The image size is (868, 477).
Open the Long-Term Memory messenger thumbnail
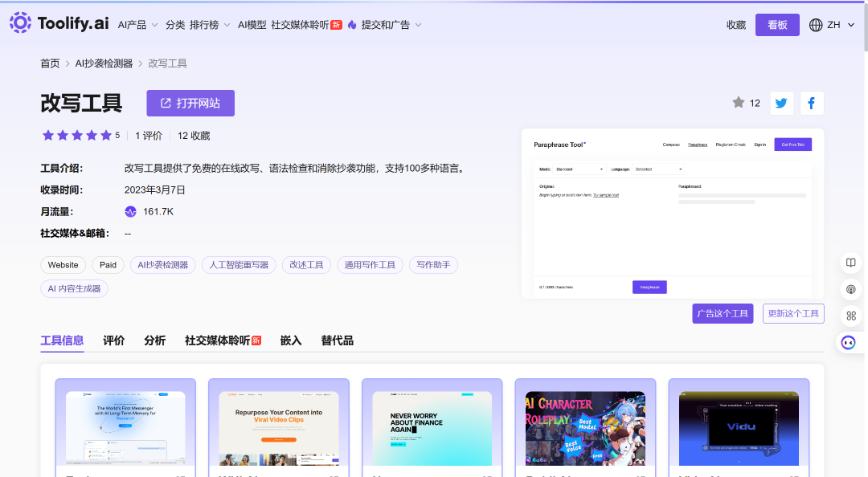point(125,428)
